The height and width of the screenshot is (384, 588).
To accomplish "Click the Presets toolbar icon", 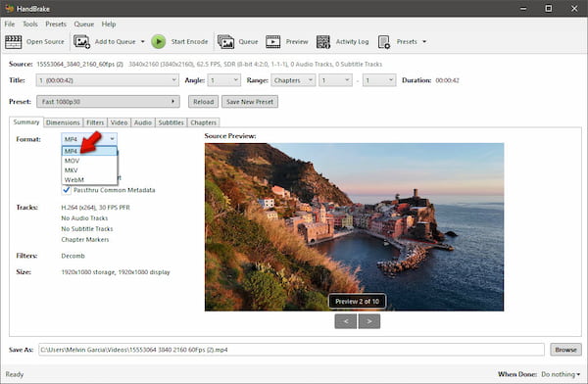I will pyautogui.click(x=384, y=41).
